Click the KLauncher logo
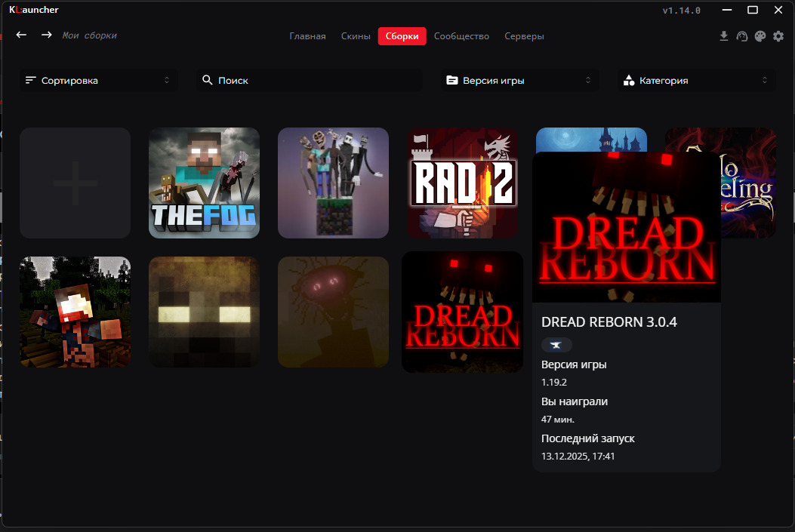This screenshot has width=795, height=532. tap(34, 10)
